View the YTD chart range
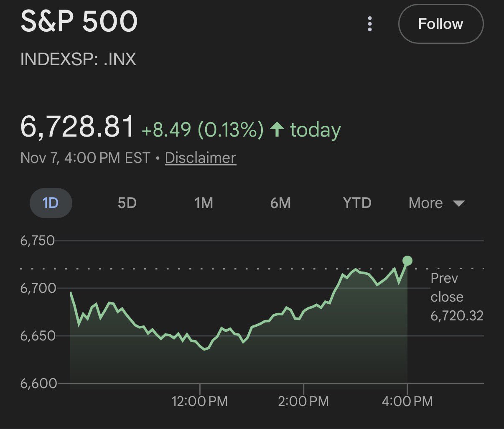The width and height of the screenshot is (504, 429). coord(357,203)
